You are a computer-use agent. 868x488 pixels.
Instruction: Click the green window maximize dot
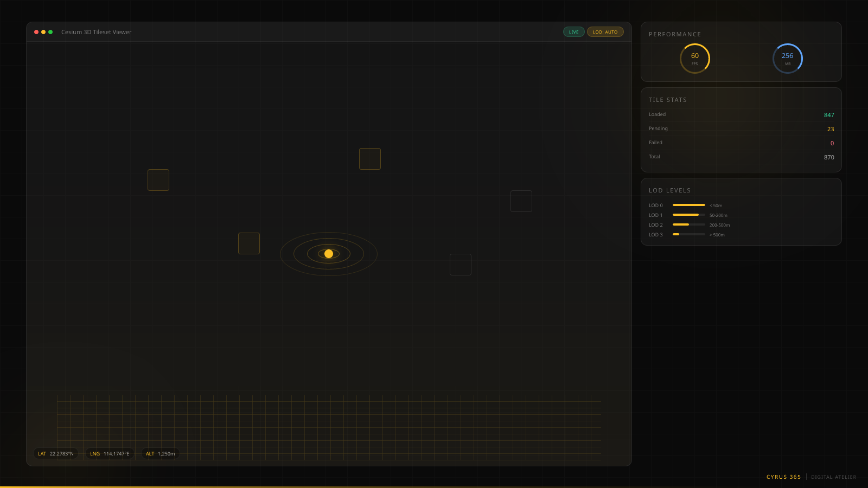50,32
